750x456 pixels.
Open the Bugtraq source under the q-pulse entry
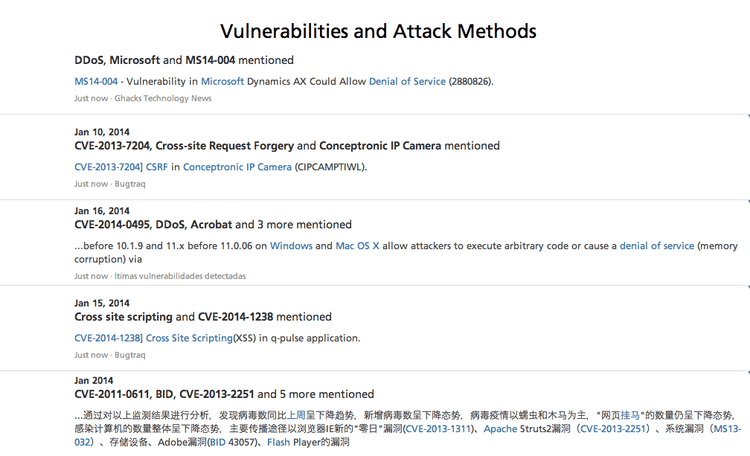click(x=130, y=355)
